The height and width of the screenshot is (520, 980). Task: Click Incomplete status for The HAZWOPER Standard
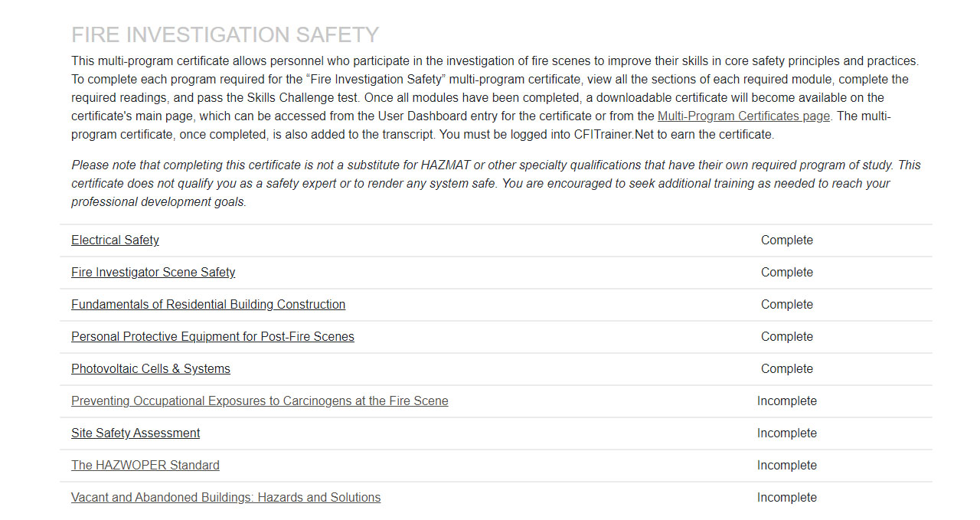[x=787, y=465]
